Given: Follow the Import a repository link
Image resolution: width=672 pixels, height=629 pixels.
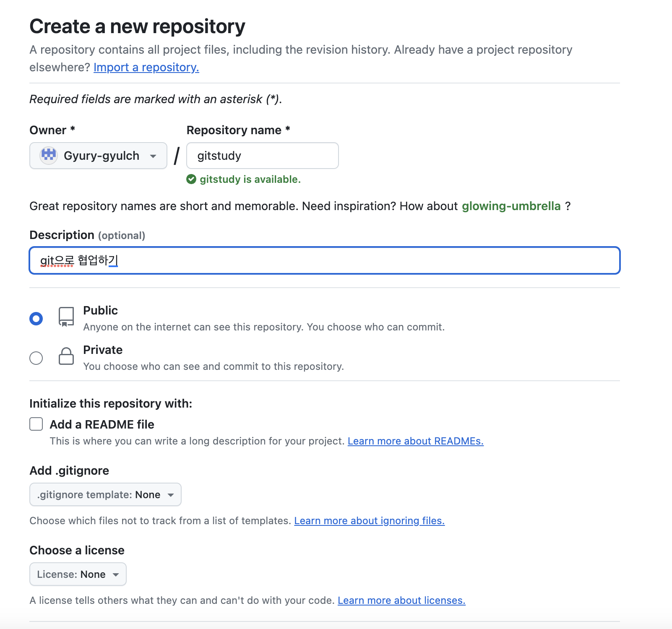Looking at the screenshot, I should pos(146,67).
